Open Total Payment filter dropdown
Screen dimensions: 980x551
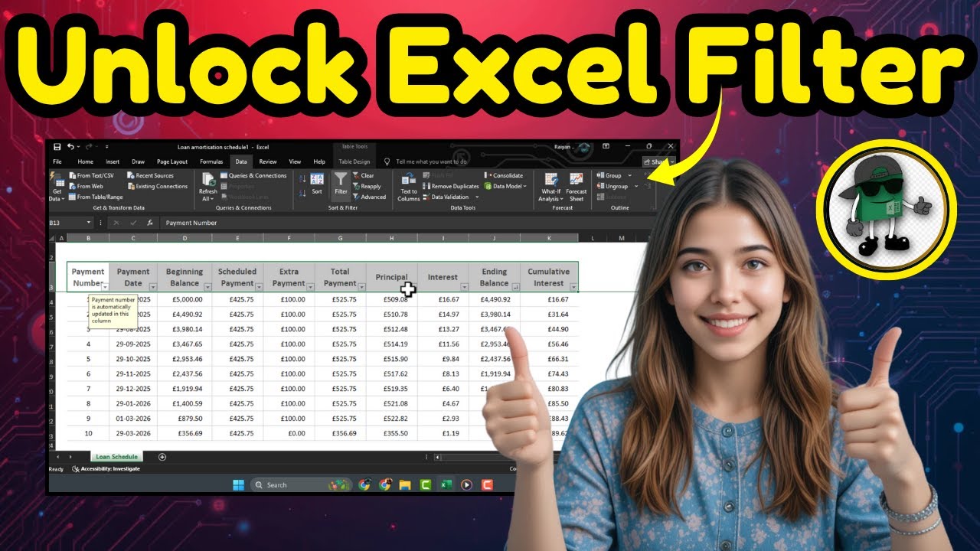361,286
